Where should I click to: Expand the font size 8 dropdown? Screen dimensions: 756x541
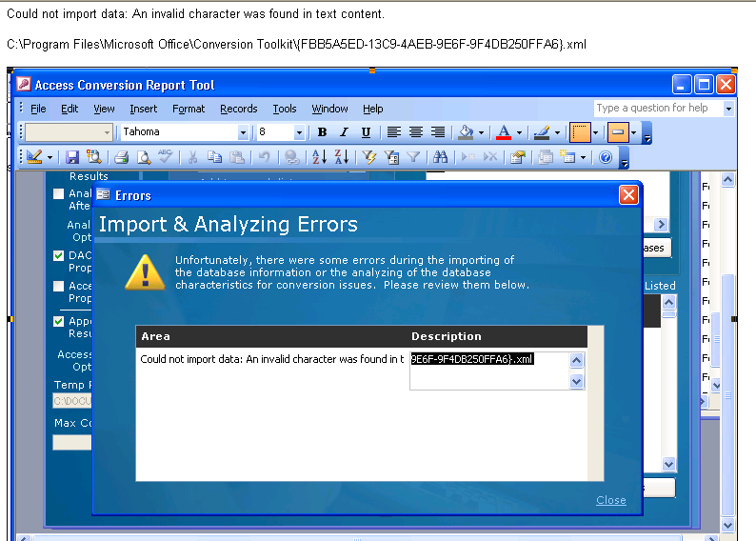[299, 132]
